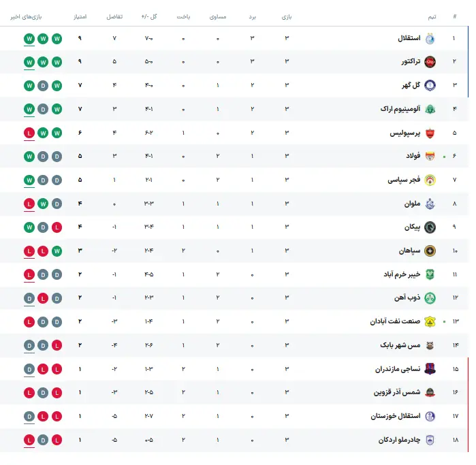
Task: Select the Malavan row in the table
Action: coord(234,204)
